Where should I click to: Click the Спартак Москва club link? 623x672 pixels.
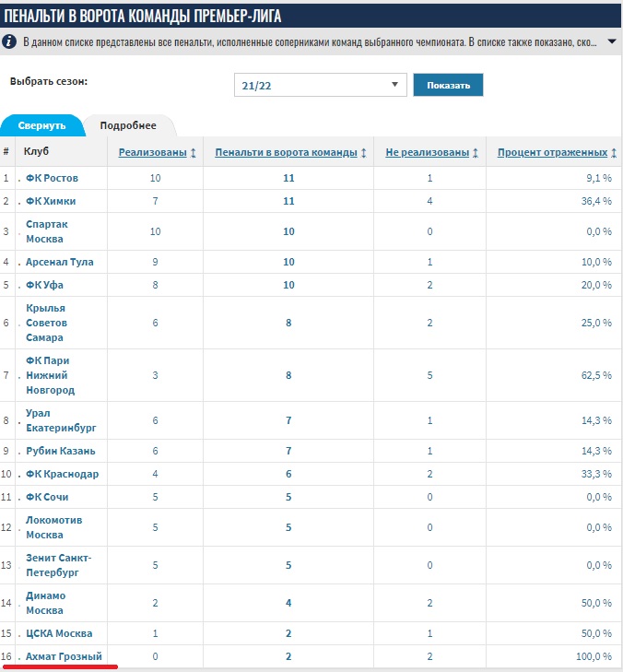tap(48, 231)
